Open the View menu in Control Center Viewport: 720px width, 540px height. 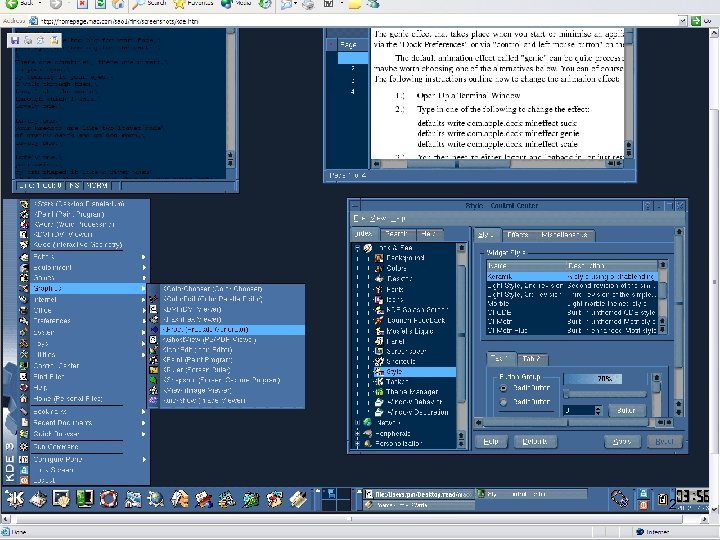click(x=379, y=219)
